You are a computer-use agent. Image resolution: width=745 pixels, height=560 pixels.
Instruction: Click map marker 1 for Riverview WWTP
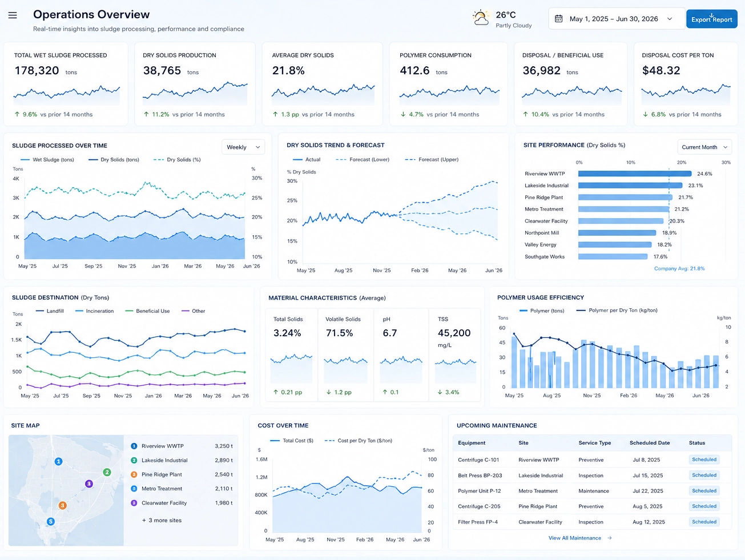pyautogui.click(x=58, y=461)
